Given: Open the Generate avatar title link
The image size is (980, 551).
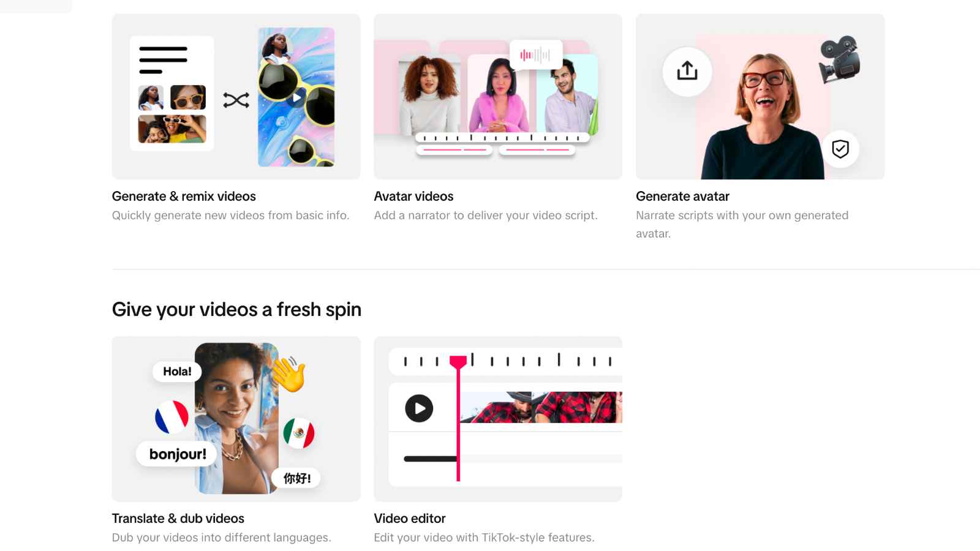Looking at the screenshot, I should click(682, 197).
